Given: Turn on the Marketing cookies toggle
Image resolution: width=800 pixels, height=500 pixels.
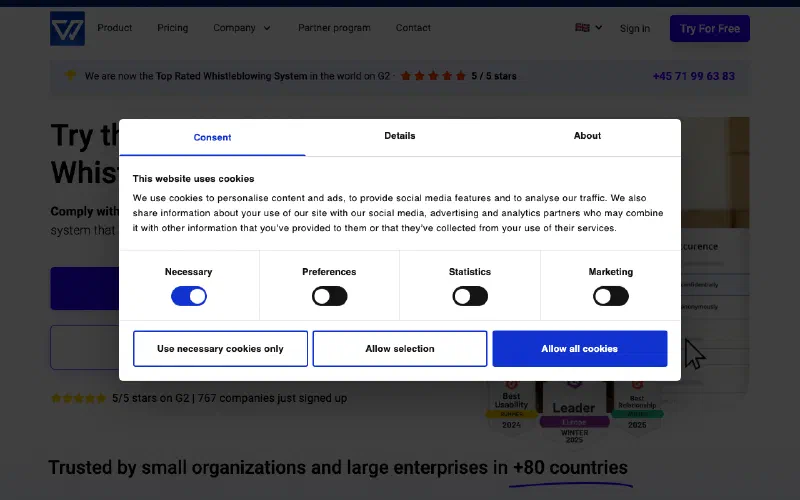Looking at the screenshot, I should pyautogui.click(x=611, y=296).
